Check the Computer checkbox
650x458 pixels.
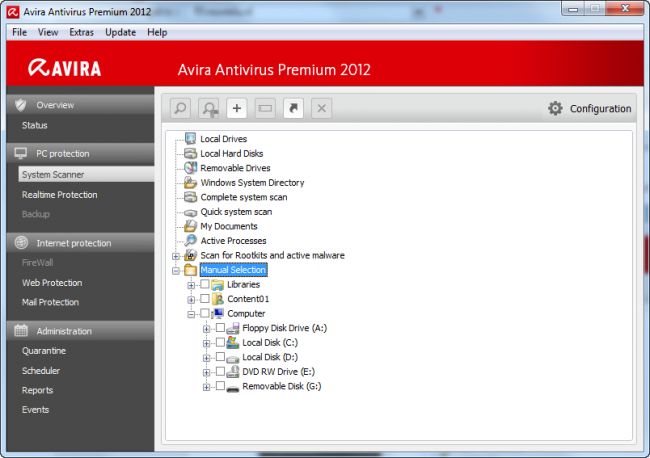(205, 313)
